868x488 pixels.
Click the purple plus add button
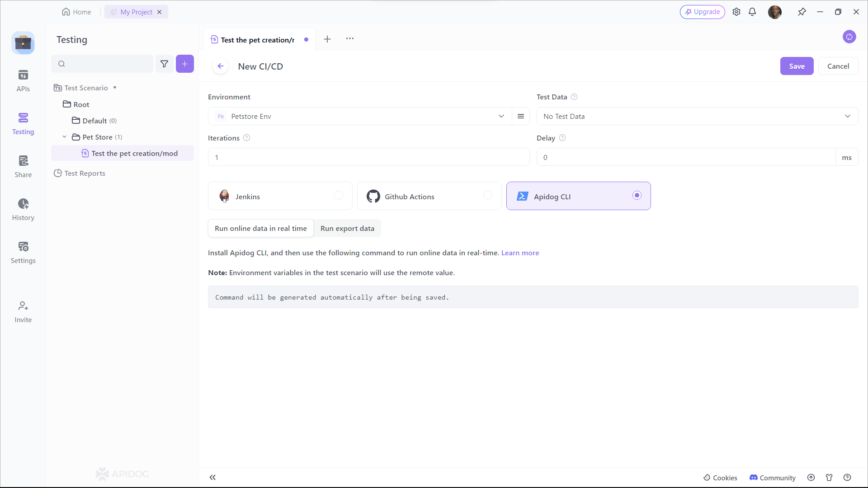(x=184, y=64)
